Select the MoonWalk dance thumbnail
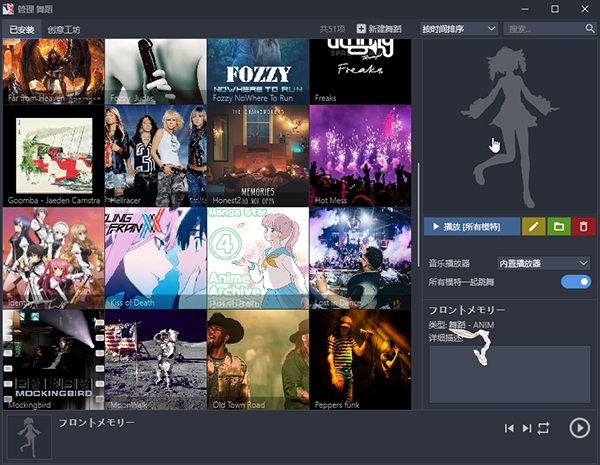Screen dimensions: 600x465 (155, 359)
